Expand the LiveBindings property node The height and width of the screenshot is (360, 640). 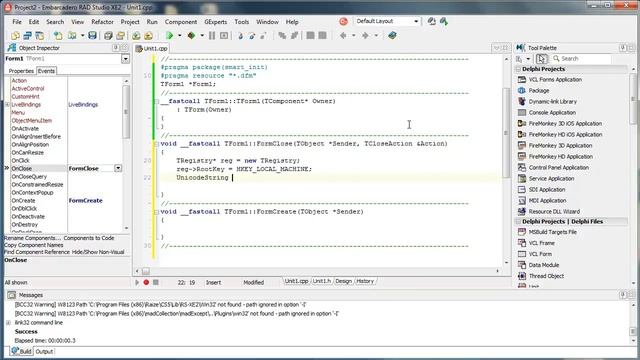[x=7, y=104]
